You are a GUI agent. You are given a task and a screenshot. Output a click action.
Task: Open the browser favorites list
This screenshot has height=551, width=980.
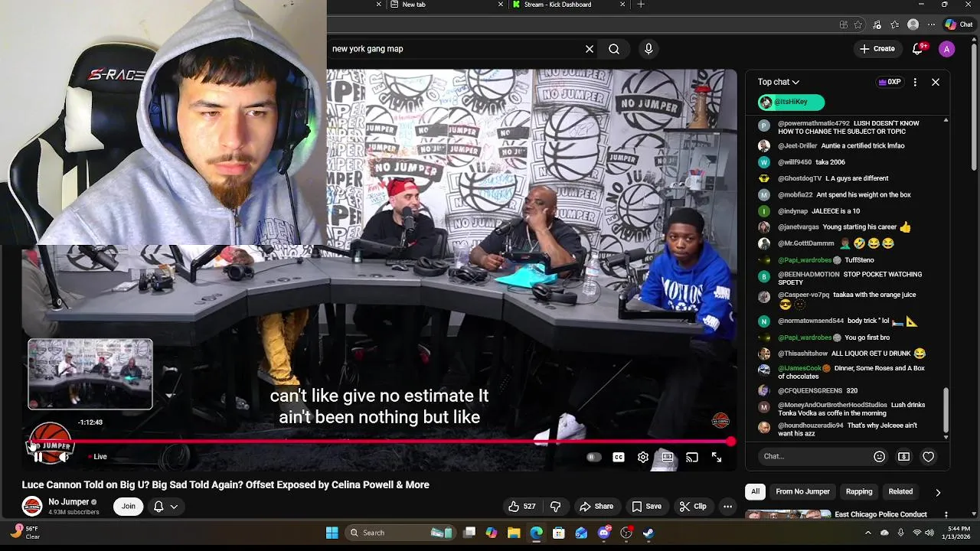coord(895,24)
